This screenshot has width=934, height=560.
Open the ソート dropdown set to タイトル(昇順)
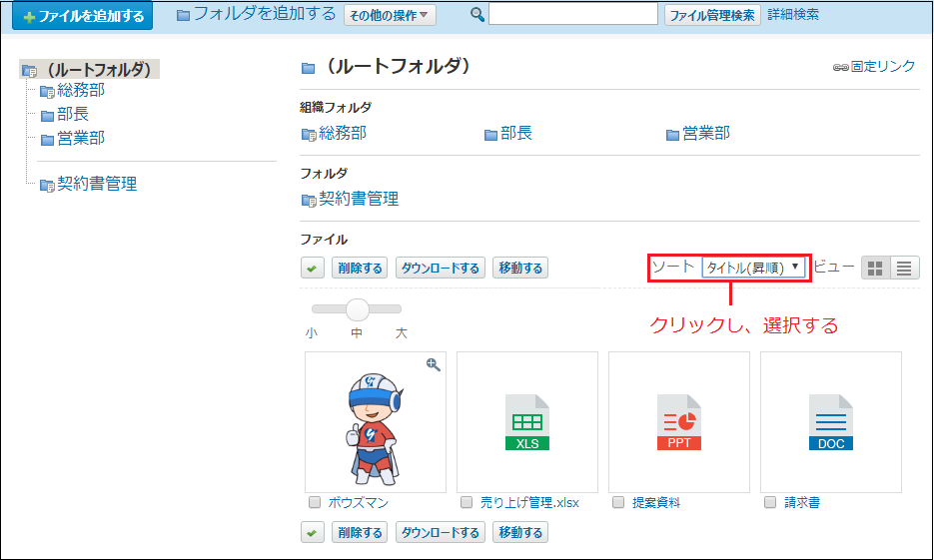click(x=753, y=268)
